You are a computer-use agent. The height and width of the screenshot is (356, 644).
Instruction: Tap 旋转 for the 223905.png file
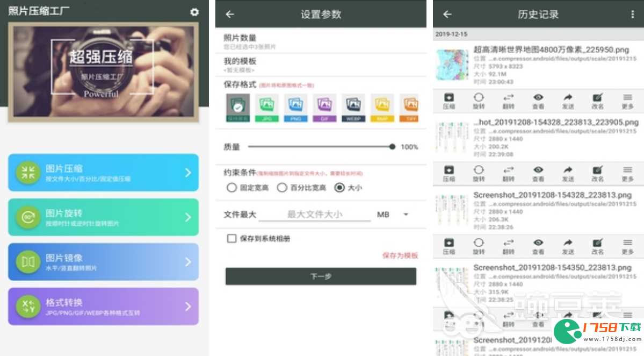click(479, 174)
